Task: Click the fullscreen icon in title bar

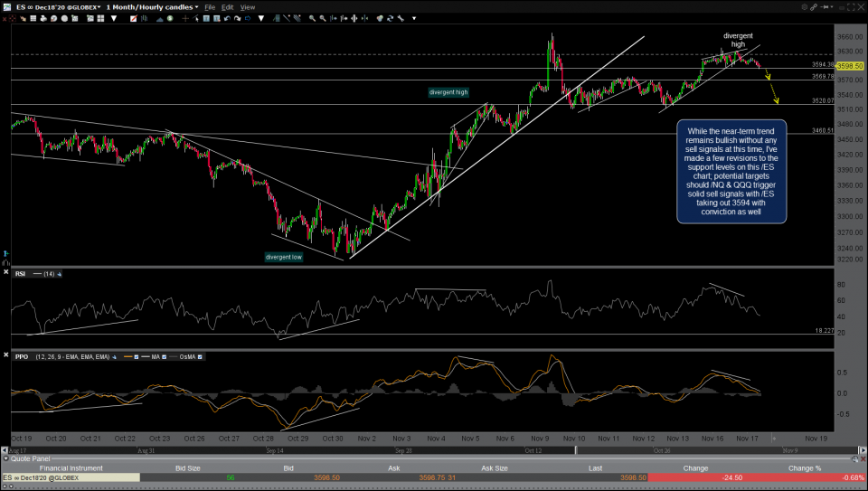Action: click(851, 6)
